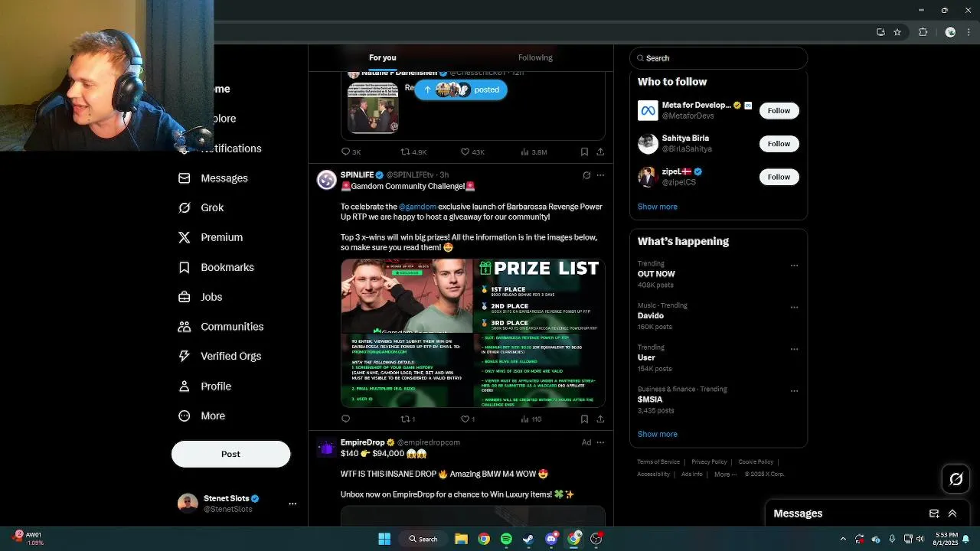Share the SPINLIFE post
The image size is (980, 551).
600,419
